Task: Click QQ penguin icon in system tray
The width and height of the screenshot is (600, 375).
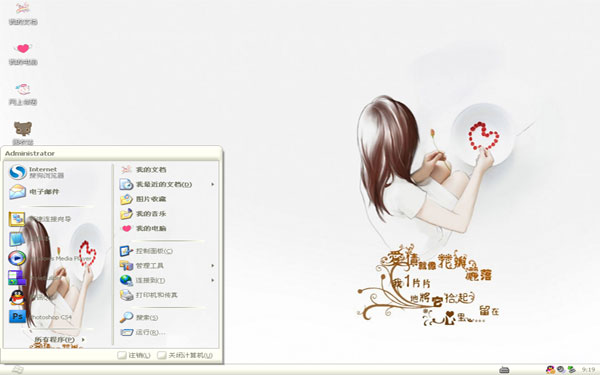Action: coord(550,369)
